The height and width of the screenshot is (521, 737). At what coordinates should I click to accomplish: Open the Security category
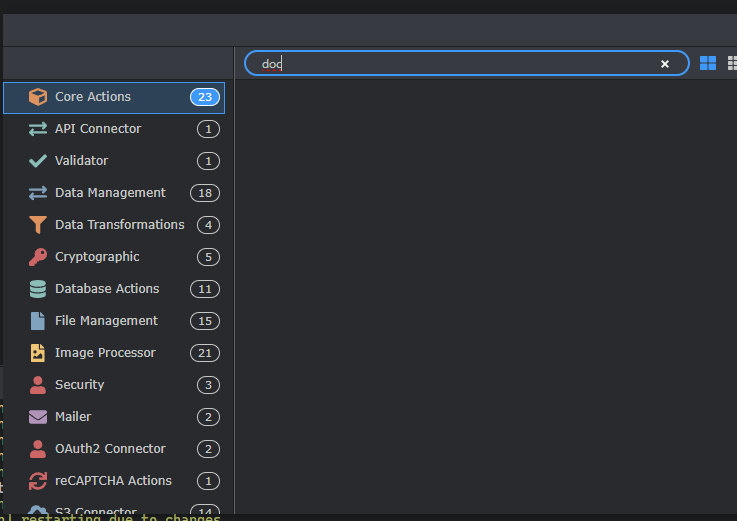pyautogui.click(x=80, y=385)
